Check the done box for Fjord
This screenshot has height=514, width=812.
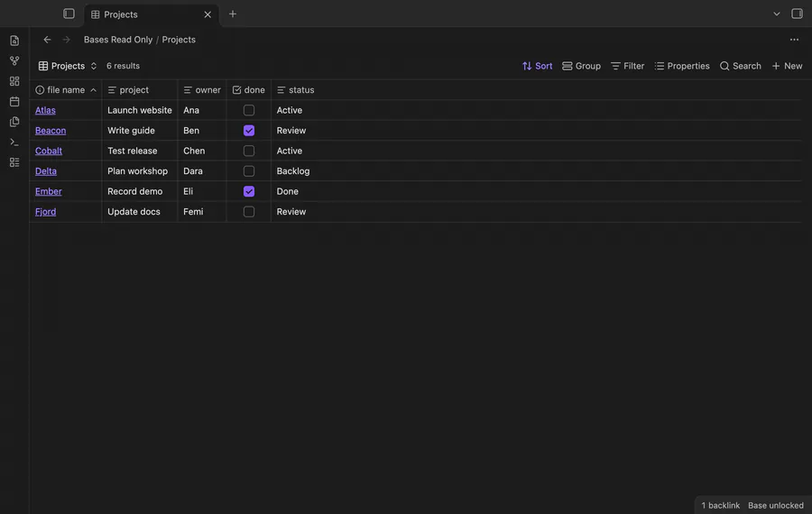coord(249,211)
